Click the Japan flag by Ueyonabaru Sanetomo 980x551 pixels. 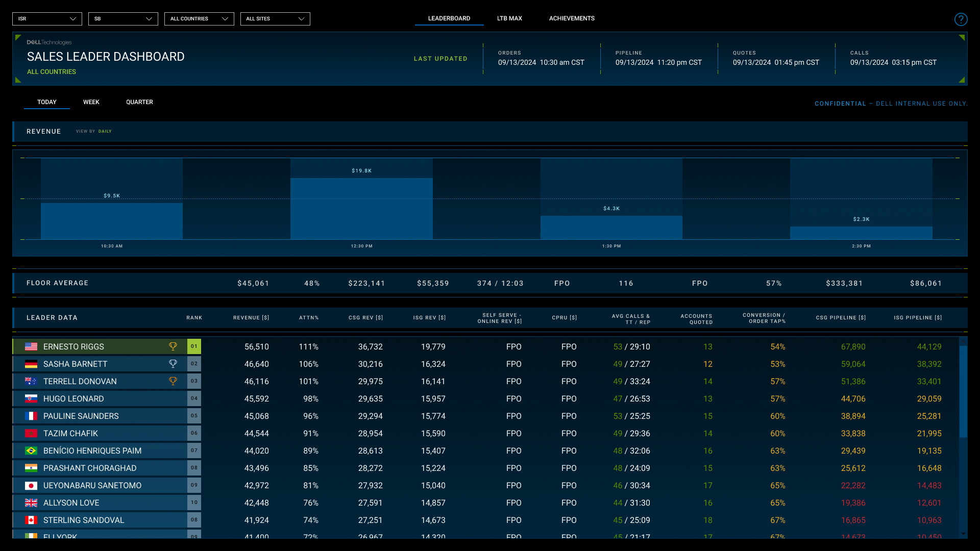[x=31, y=485]
